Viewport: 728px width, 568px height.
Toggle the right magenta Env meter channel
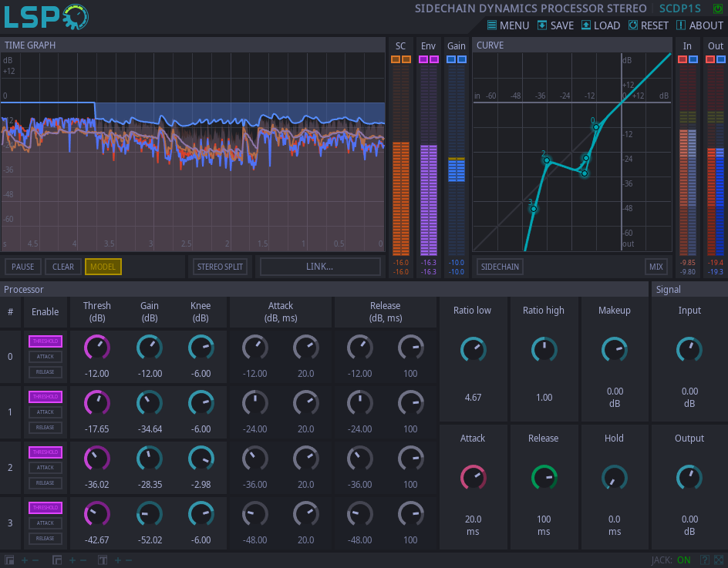pos(434,59)
